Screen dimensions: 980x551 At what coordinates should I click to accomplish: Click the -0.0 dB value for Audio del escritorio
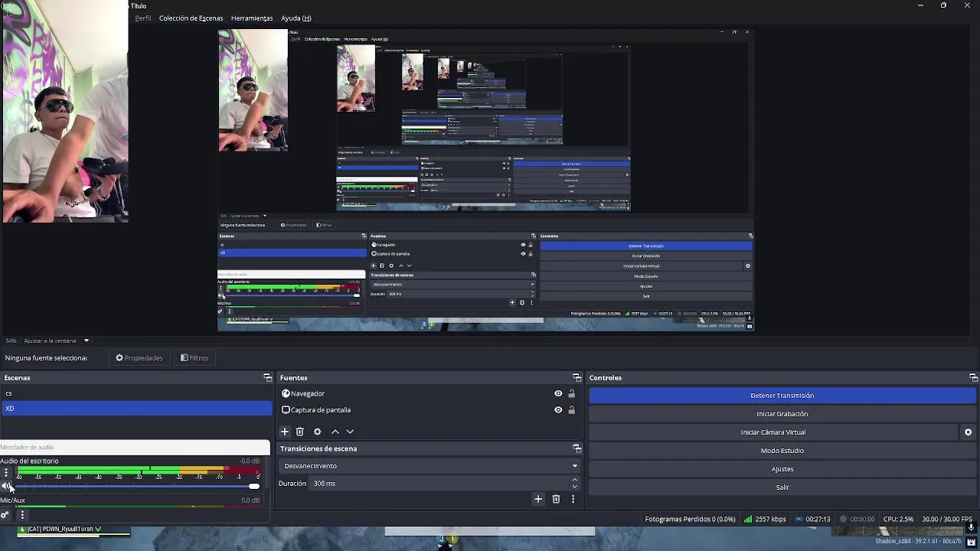[x=250, y=461]
